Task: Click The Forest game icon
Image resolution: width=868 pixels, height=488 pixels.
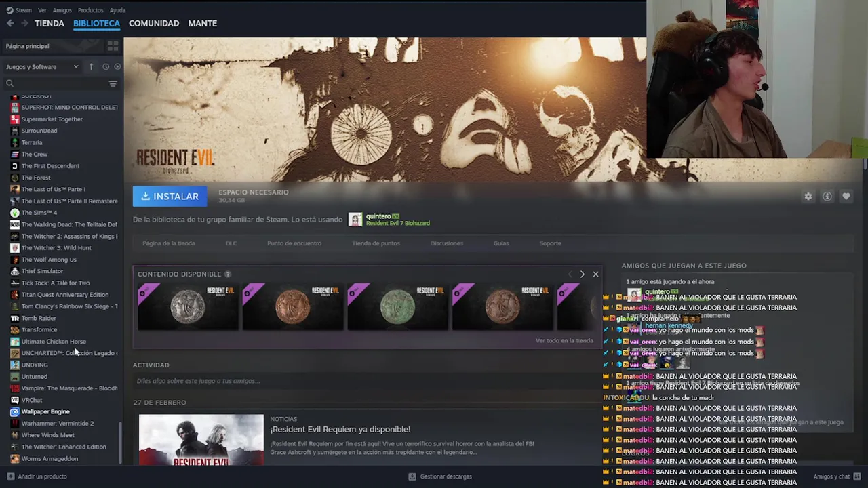Action: [14, 178]
